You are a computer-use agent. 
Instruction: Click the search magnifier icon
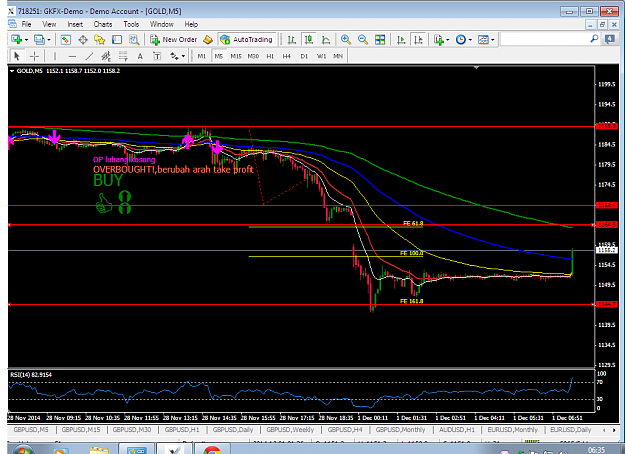point(594,39)
